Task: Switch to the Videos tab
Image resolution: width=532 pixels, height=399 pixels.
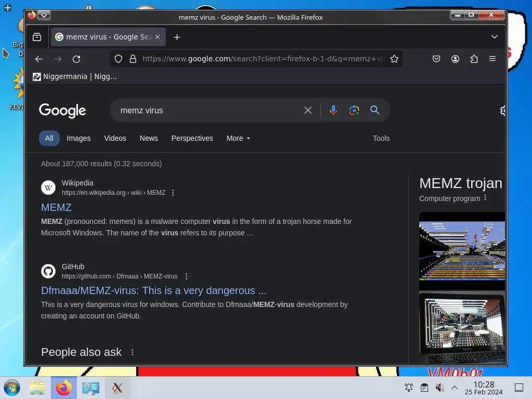Action: point(115,138)
